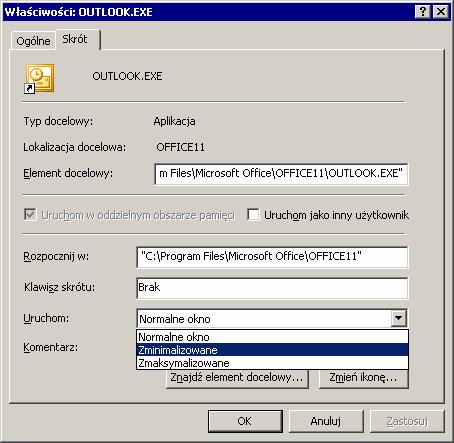Confirm with the OK button
The width and height of the screenshot is (454, 443).
245,421
